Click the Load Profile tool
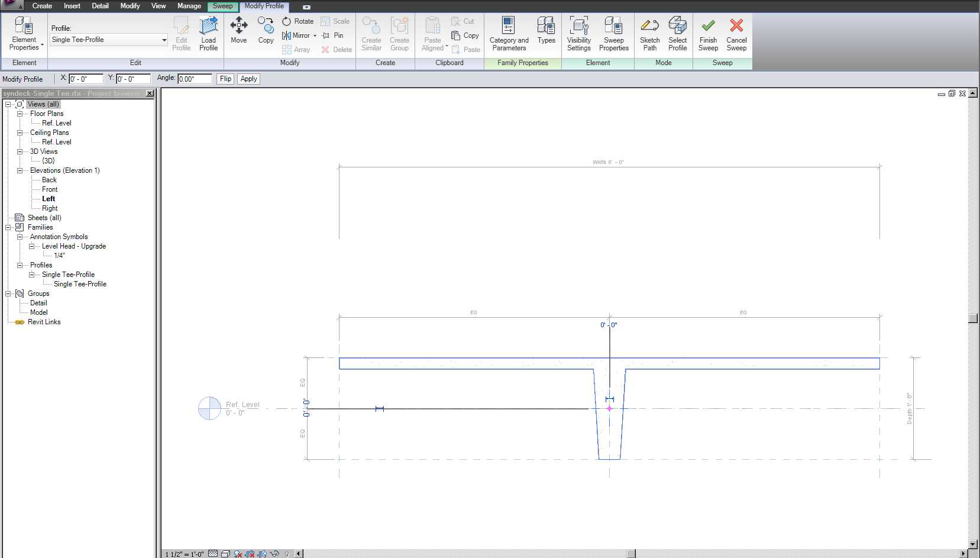The height and width of the screenshot is (558, 980). (208, 34)
